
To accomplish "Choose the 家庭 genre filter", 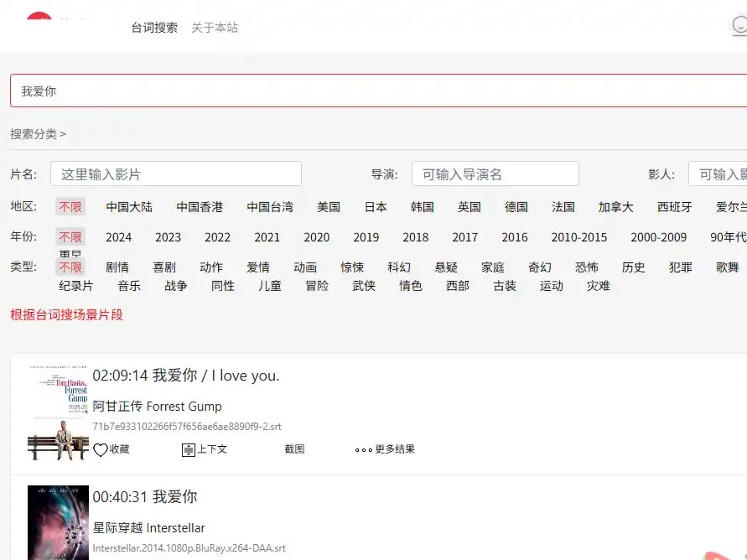I will (x=493, y=267).
